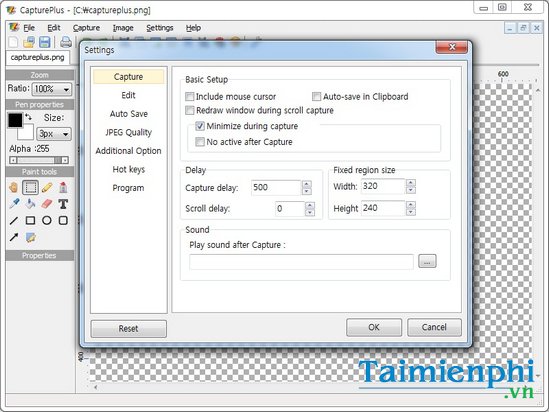Click the Capture delay input field
The width and height of the screenshot is (549, 412).
pos(276,188)
